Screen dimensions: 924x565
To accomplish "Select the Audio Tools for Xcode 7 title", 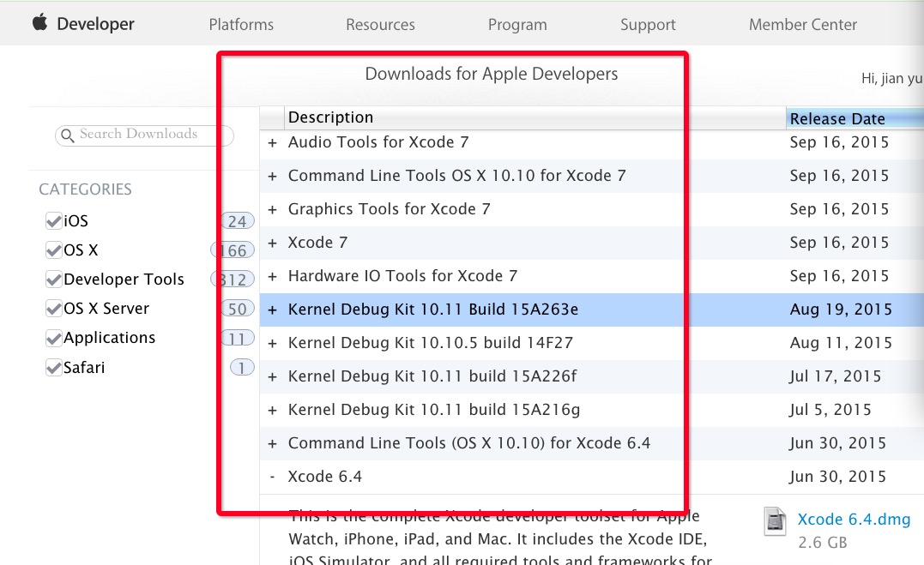I will pos(378,142).
